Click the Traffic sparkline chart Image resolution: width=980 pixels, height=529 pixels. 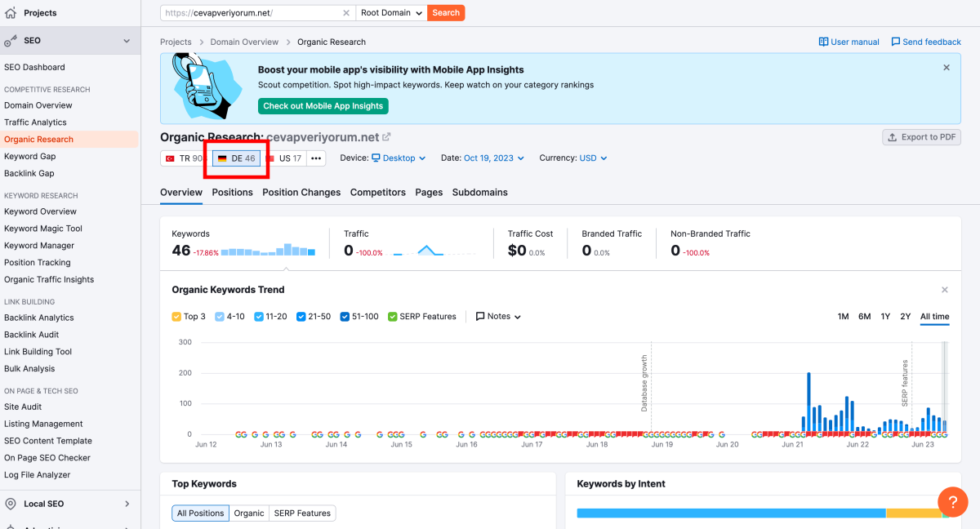(433, 250)
